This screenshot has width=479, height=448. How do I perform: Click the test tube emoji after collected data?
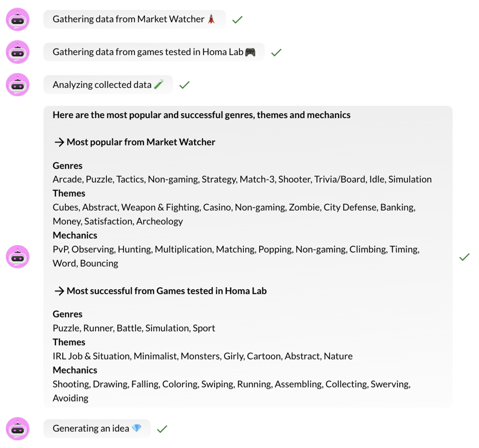click(x=159, y=84)
